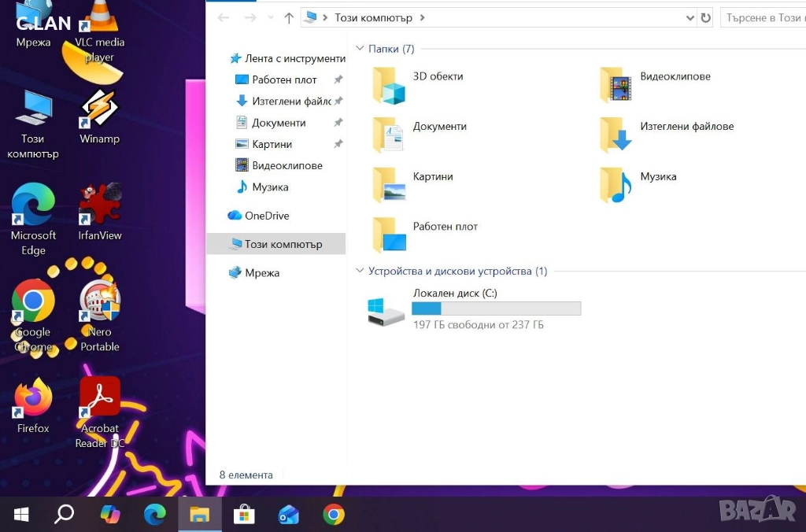Screen dimensions: 806x532
Task: Open address bar history dropdown
Action: (690, 17)
